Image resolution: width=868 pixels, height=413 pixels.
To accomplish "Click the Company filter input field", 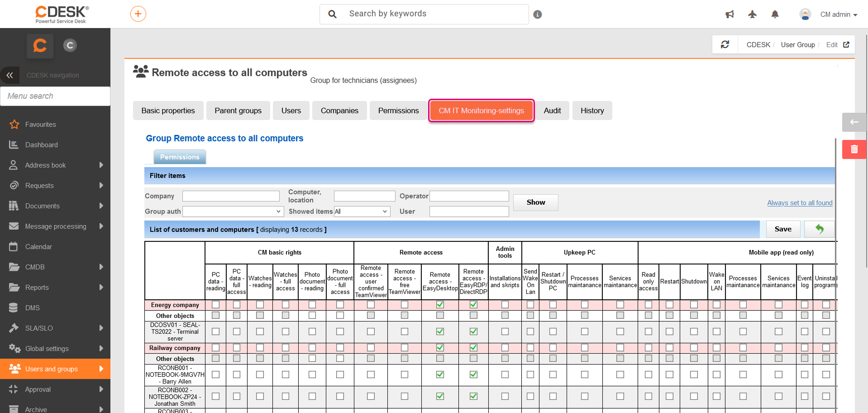I will tap(231, 196).
